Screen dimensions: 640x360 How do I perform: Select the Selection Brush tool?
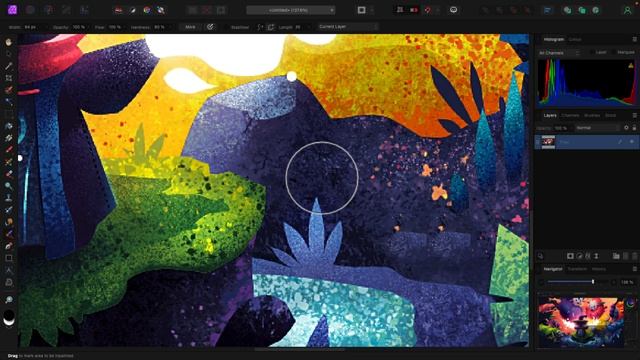point(9,90)
